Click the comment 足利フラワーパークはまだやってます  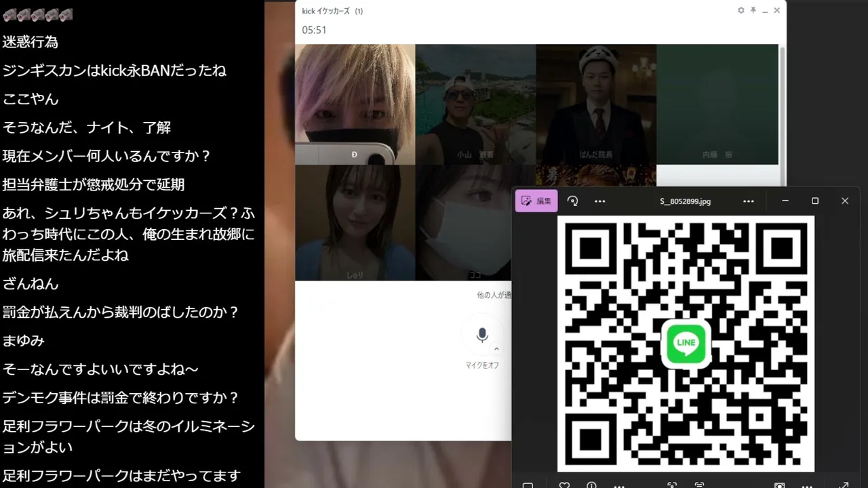point(121,476)
